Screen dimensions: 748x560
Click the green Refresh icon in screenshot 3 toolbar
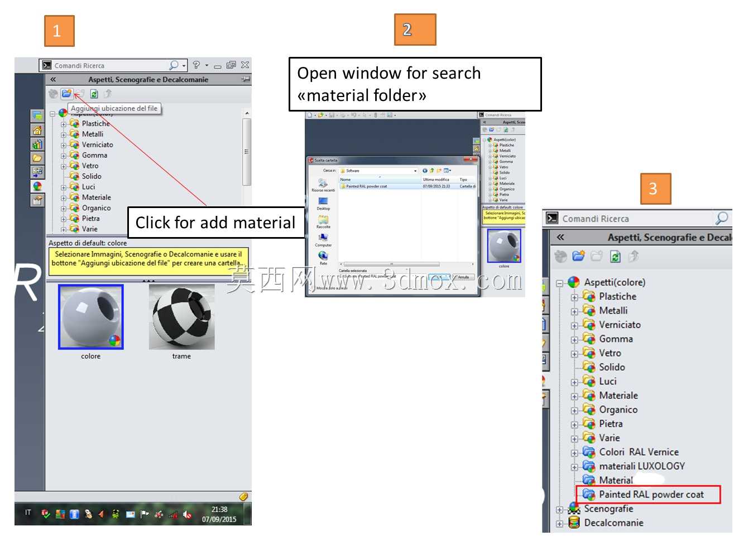click(615, 257)
